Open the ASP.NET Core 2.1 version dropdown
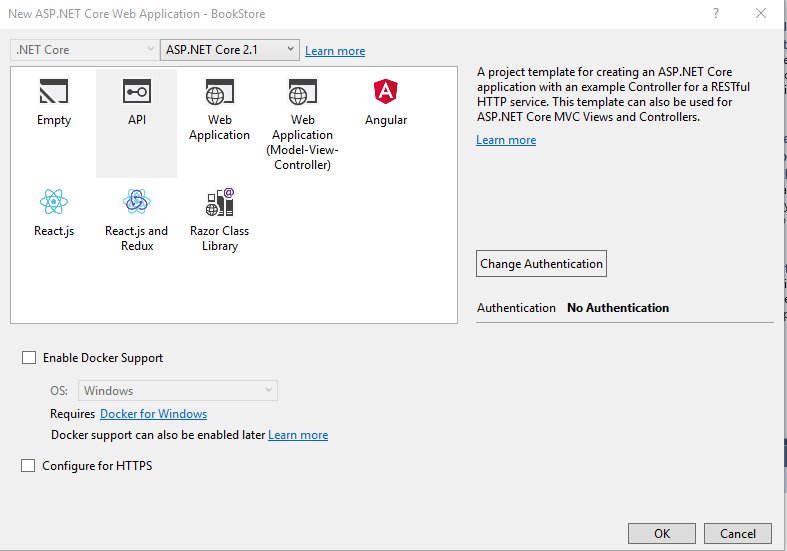The width and height of the screenshot is (787, 551). [230, 50]
